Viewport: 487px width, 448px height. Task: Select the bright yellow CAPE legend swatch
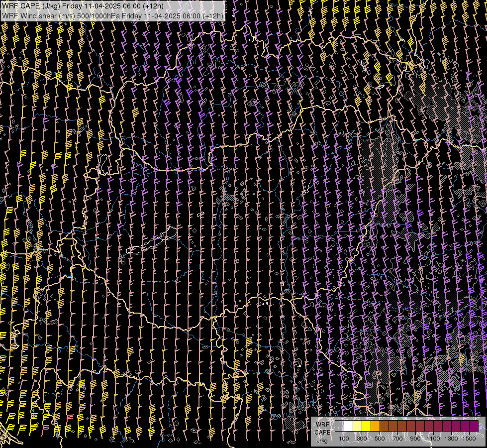tap(367, 426)
